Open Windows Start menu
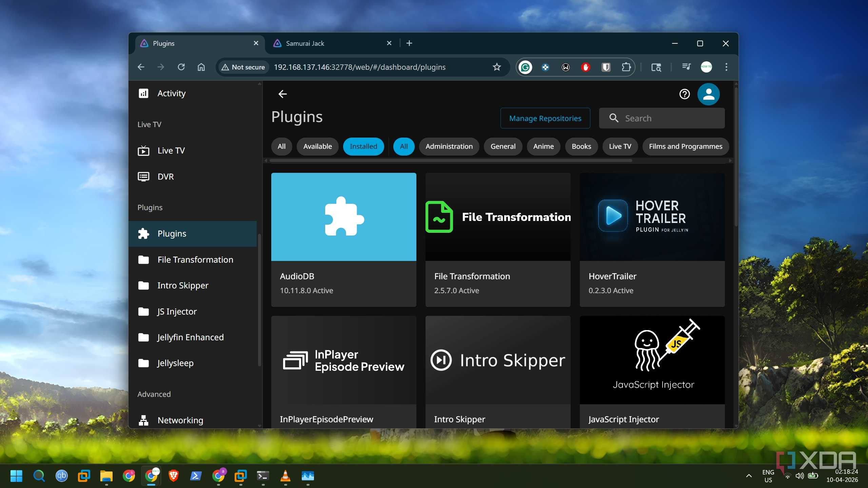This screenshot has width=868, height=488. pos(16,476)
